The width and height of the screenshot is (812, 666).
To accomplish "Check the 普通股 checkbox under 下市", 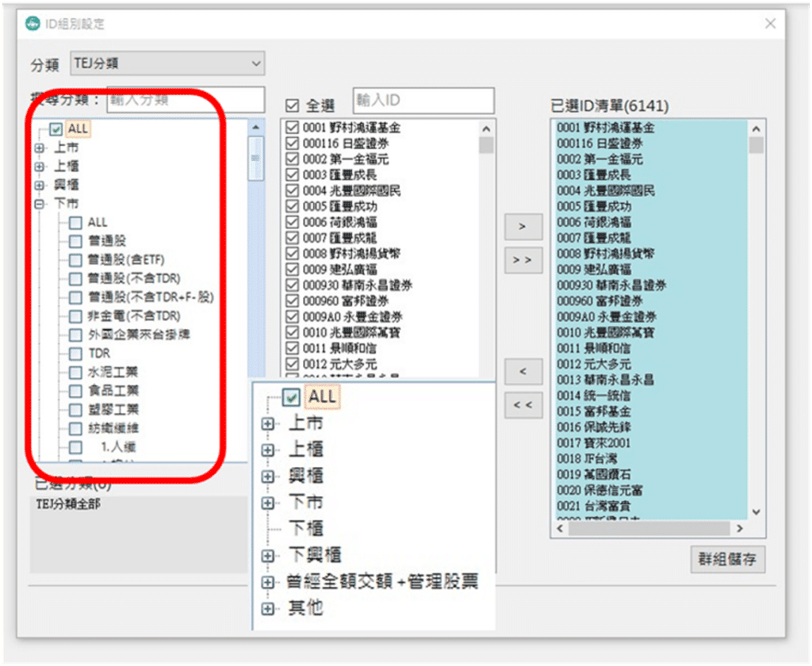I will 76,240.
